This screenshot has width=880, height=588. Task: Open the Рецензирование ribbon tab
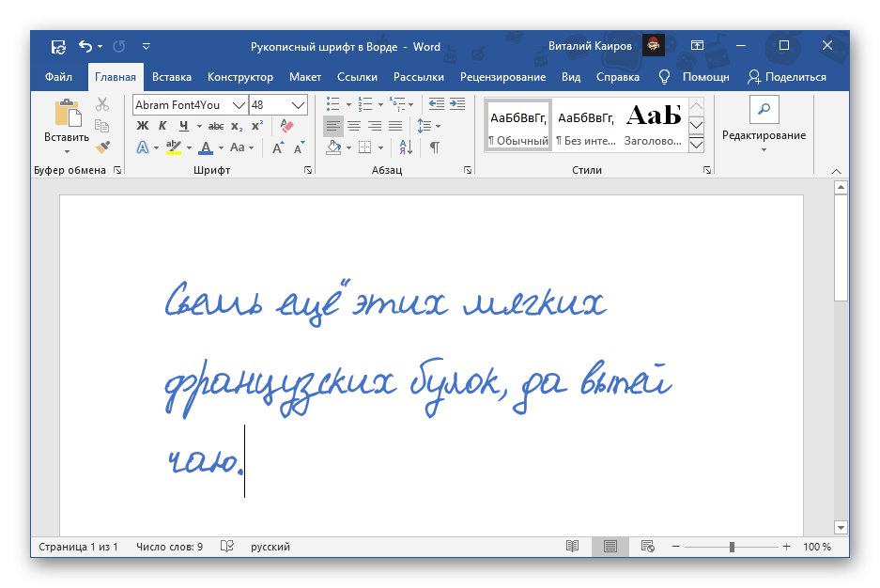(x=502, y=77)
